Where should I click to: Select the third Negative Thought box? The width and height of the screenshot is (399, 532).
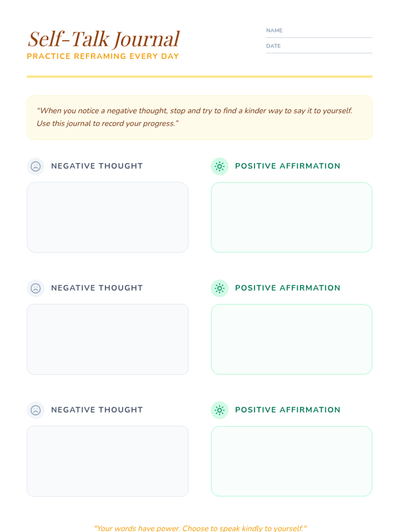point(107,461)
